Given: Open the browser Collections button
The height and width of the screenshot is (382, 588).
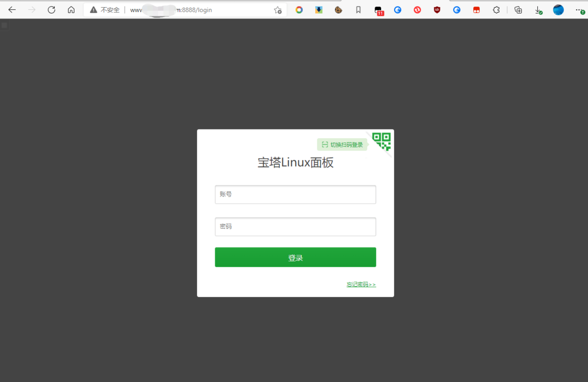Looking at the screenshot, I should coord(518,10).
